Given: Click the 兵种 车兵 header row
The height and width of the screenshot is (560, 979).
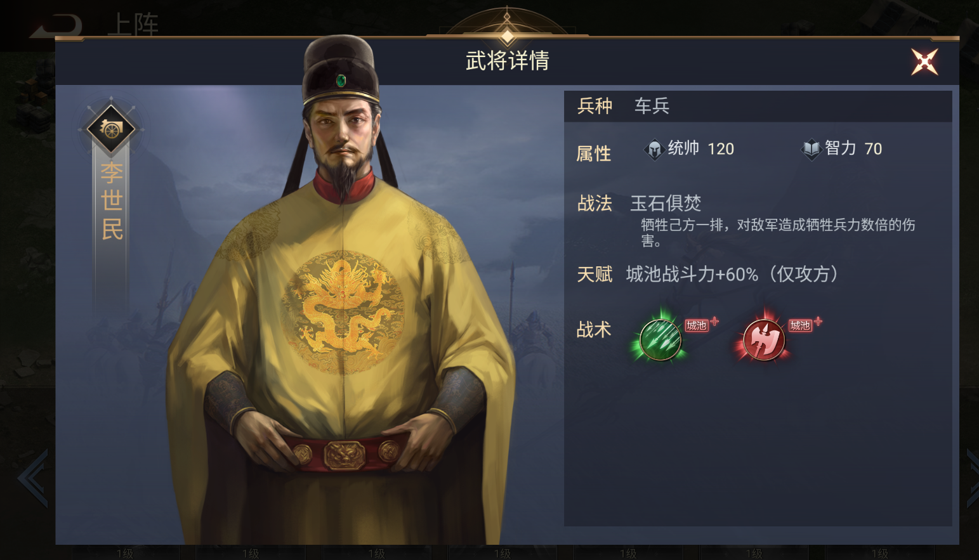Looking at the screenshot, I should tap(758, 106).
